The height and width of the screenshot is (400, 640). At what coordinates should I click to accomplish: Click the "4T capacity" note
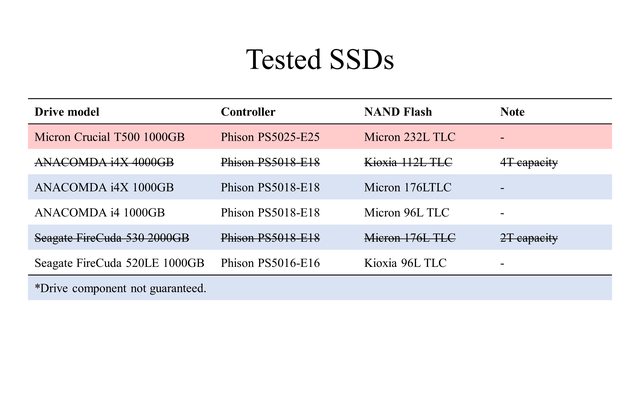(529, 162)
